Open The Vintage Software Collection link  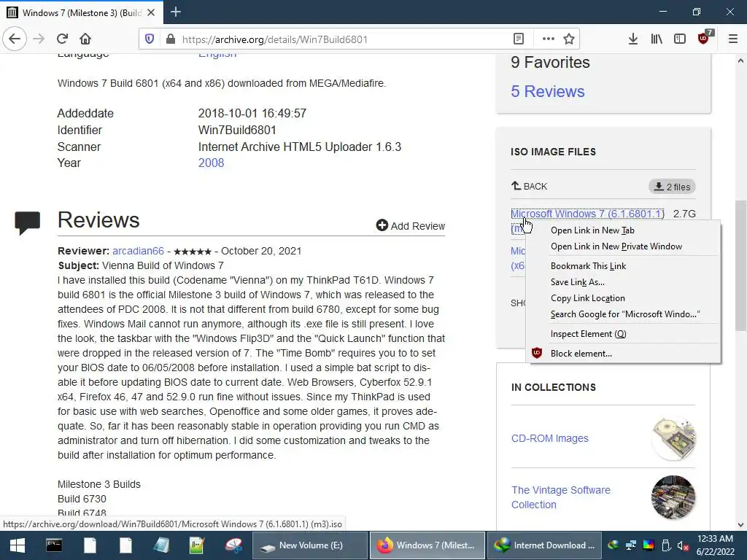point(561,497)
